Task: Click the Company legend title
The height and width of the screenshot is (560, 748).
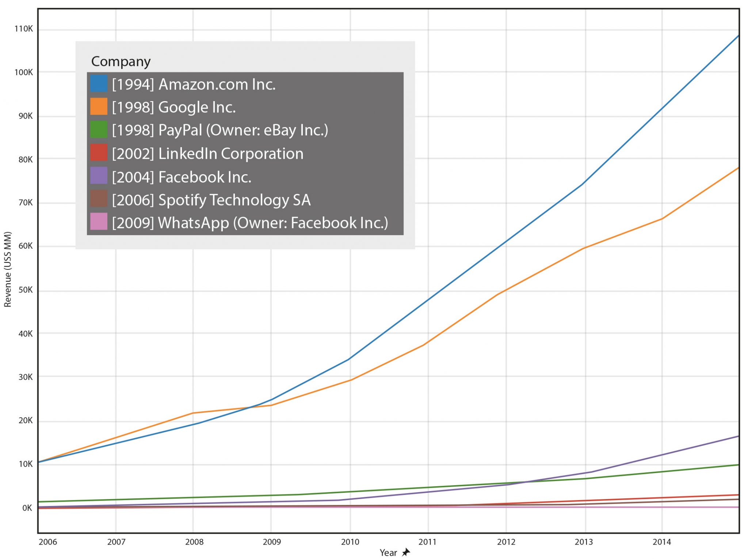Action: point(121,61)
